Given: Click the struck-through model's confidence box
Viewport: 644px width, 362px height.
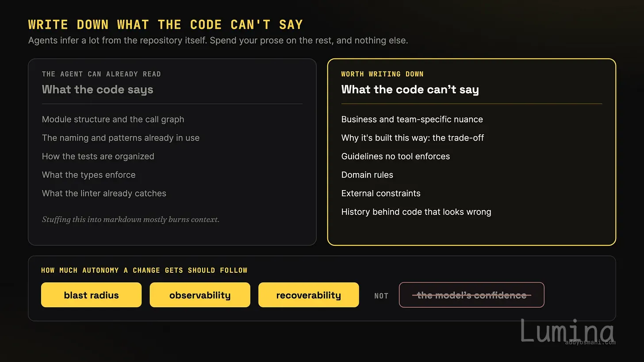Looking at the screenshot, I should coord(471,295).
